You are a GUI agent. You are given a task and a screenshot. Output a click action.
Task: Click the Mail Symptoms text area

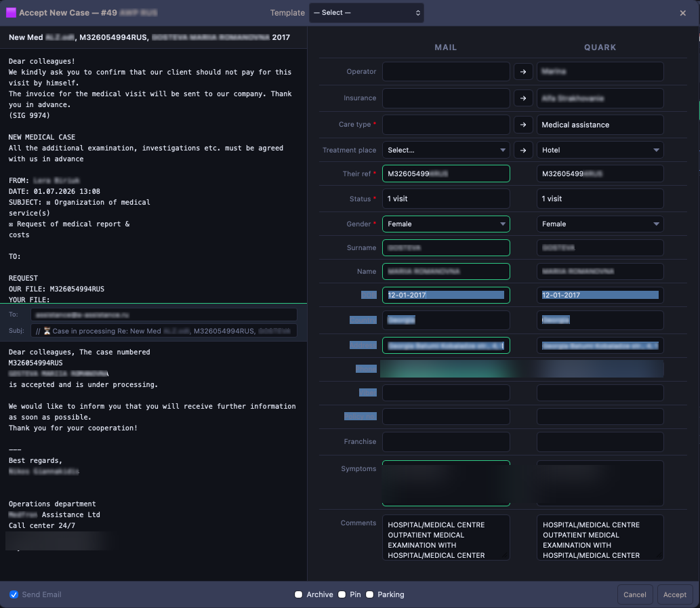pos(446,483)
